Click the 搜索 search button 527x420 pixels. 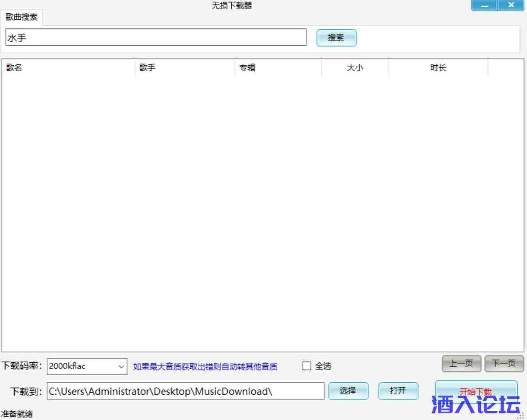pos(336,38)
